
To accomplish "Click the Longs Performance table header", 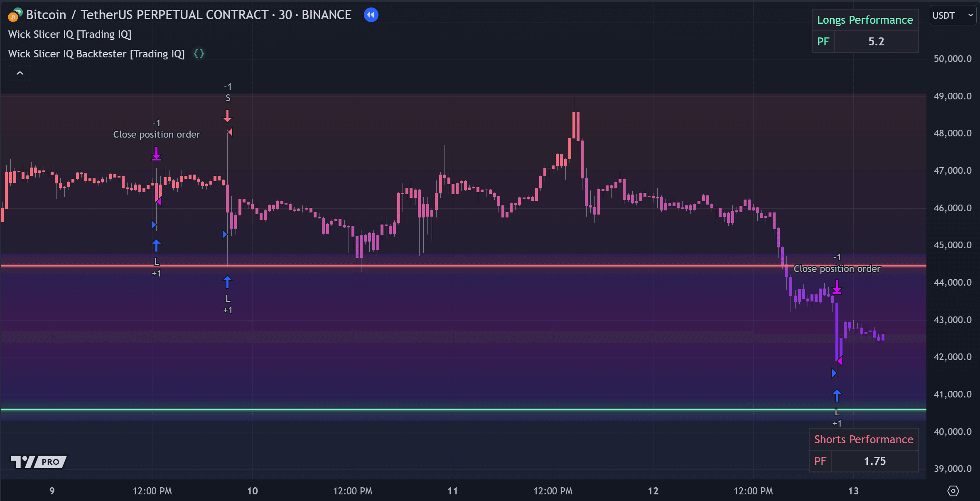I will coord(865,20).
